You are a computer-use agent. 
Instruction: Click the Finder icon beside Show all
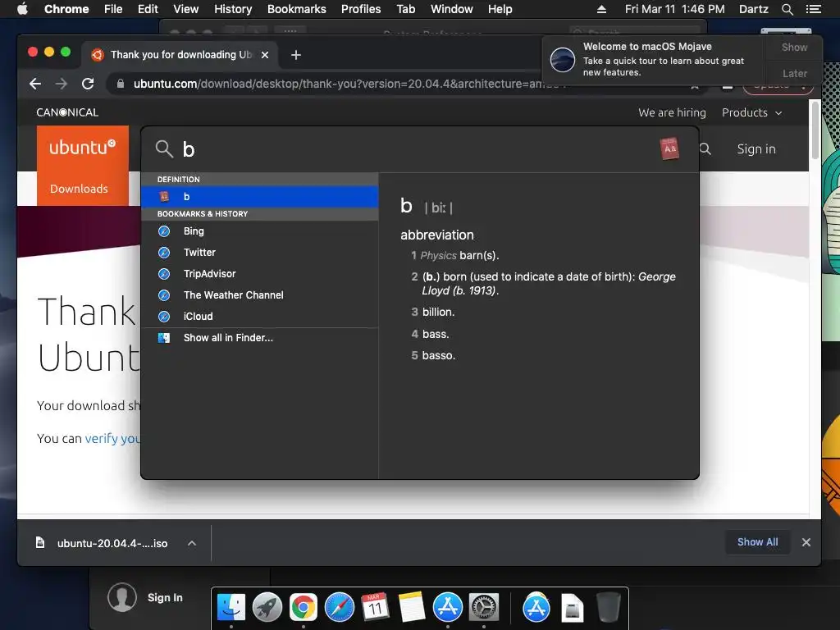(x=164, y=338)
